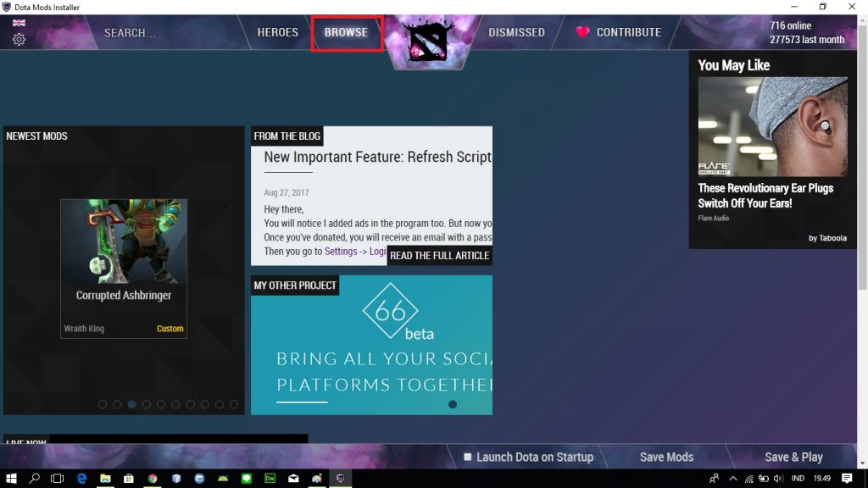Image resolution: width=868 pixels, height=488 pixels.
Task: Open the Browse tab
Action: pos(346,32)
